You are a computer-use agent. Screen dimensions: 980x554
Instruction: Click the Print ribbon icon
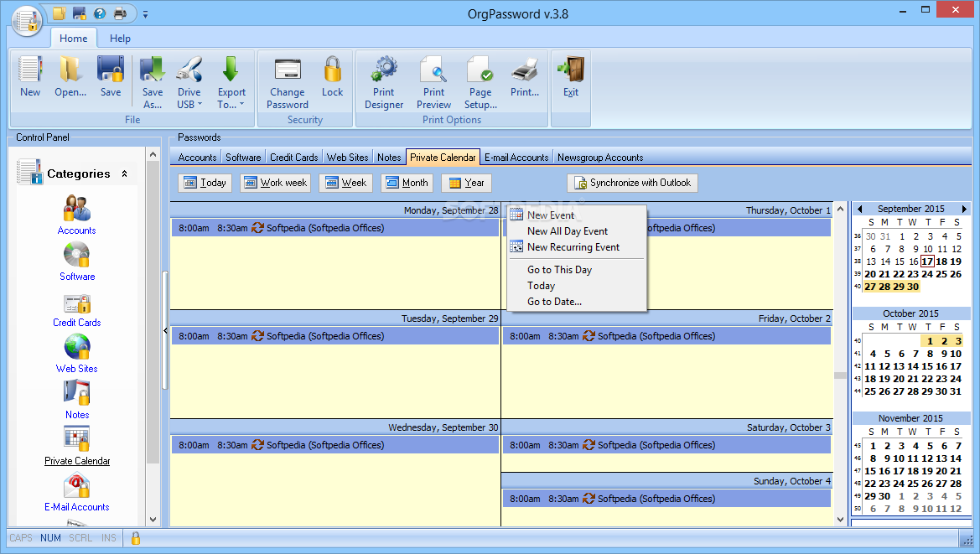click(x=525, y=77)
